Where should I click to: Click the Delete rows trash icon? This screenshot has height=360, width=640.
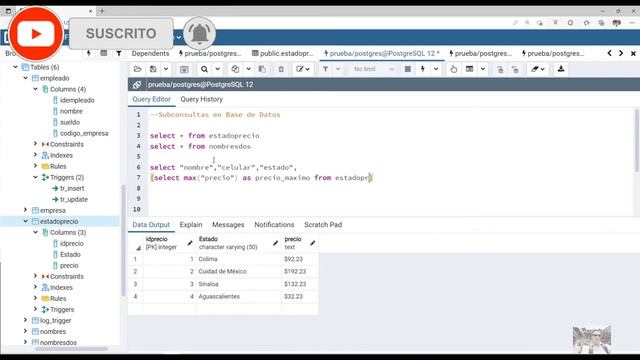pos(281,69)
